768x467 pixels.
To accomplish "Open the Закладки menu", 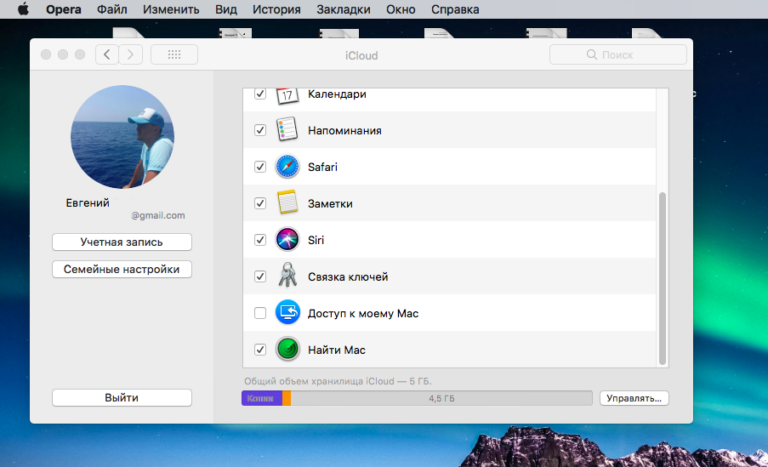I will tap(343, 9).
